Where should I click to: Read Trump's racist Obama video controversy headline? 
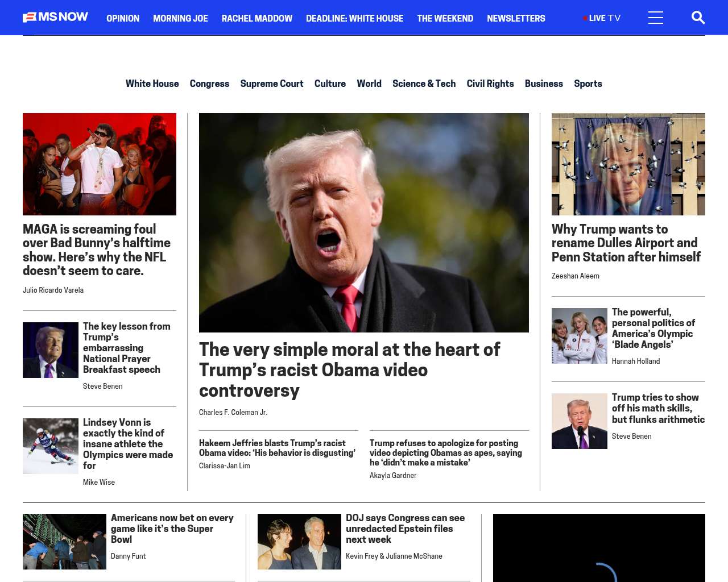click(350, 369)
